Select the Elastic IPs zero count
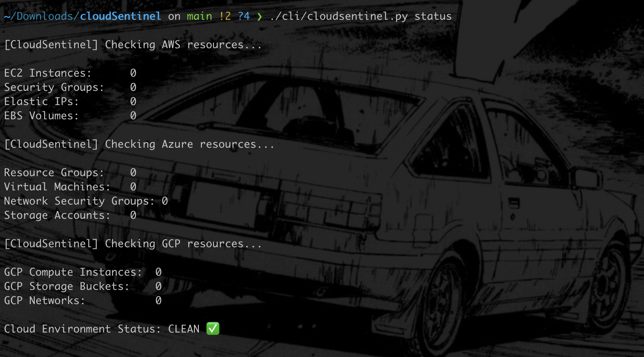The image size is (644, 357). coord(133,101)
